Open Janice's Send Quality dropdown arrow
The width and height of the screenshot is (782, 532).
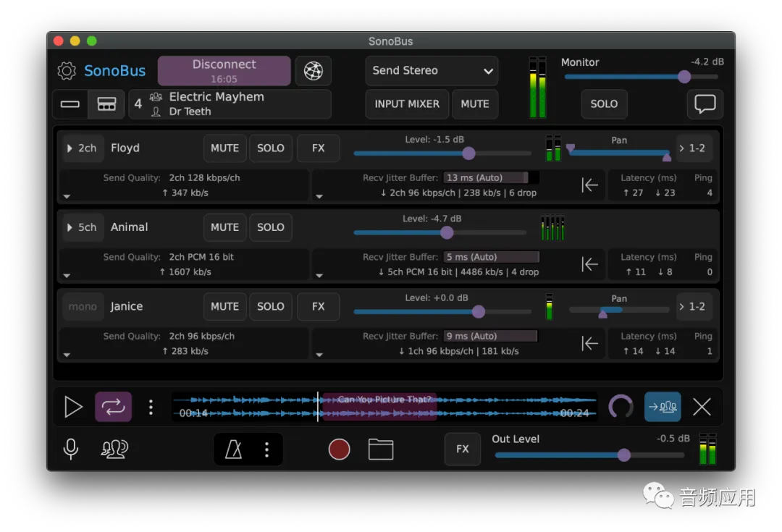coord(67,355)
